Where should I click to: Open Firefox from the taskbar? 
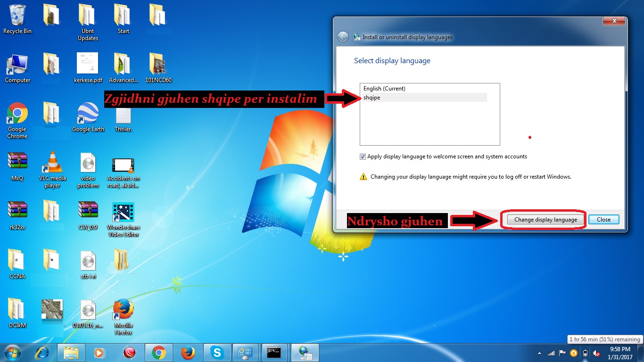click(x=188, y=353)
